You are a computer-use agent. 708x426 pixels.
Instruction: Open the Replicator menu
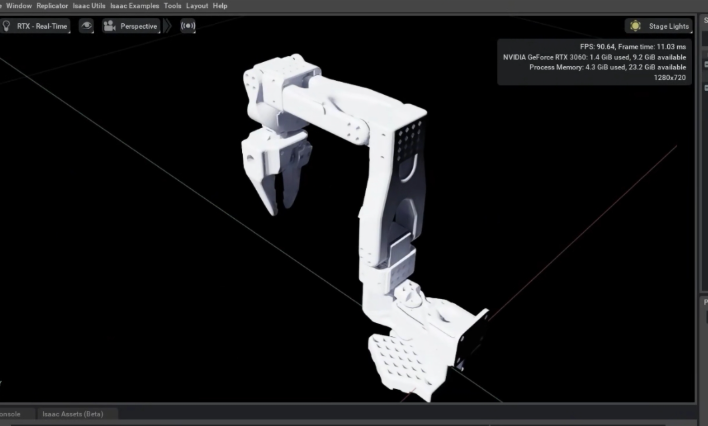click(x=52, y=6)
